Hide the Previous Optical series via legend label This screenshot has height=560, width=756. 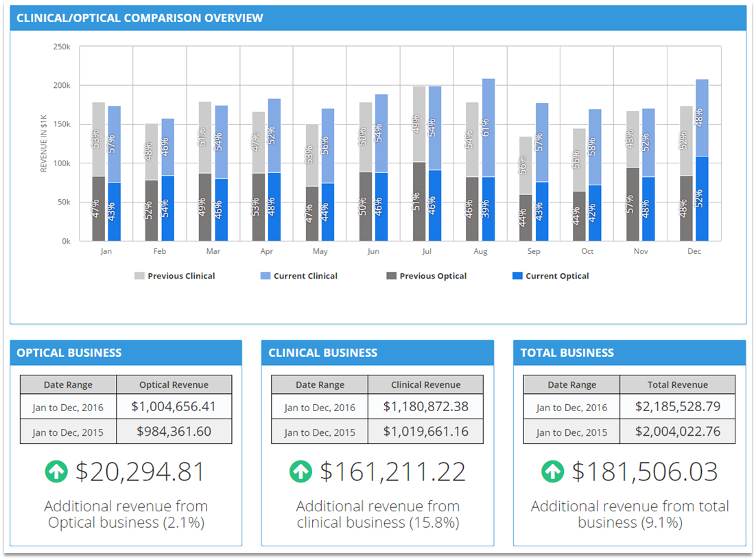[433, 276]
